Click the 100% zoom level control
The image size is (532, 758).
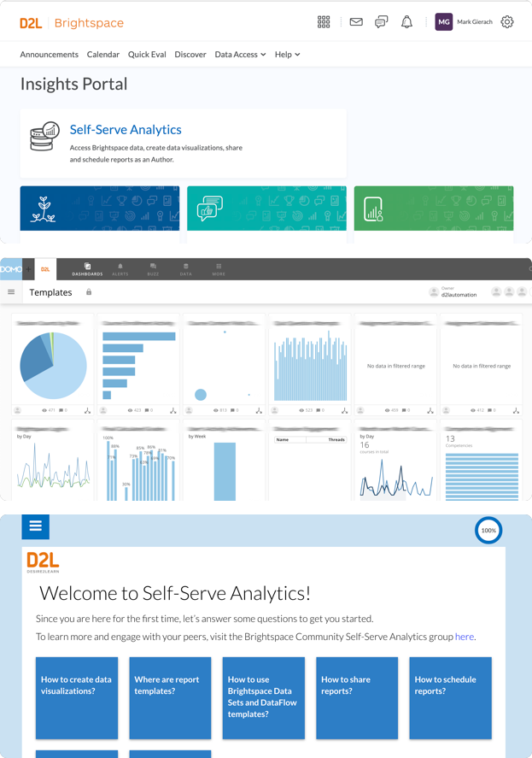488,530
